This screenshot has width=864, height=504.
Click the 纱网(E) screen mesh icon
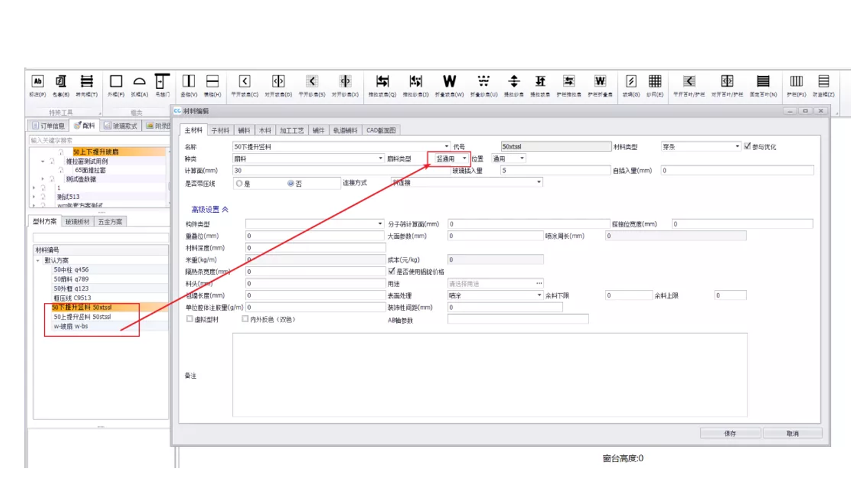pos(655,84)
